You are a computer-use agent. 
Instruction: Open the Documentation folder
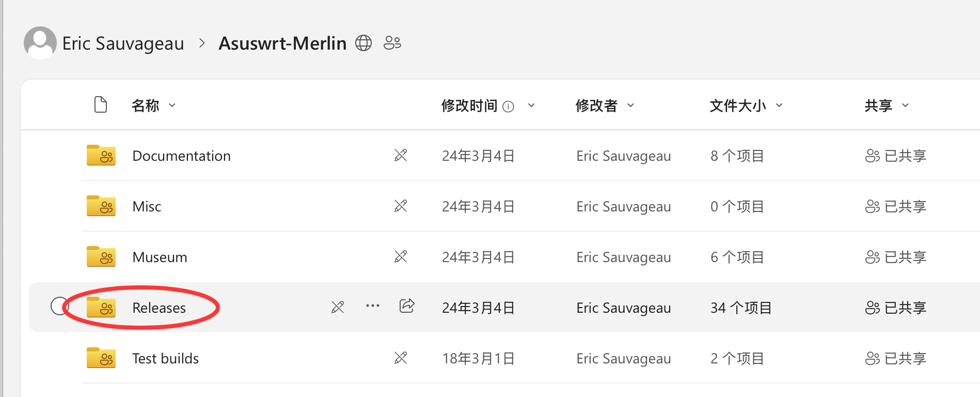(181, 156)
